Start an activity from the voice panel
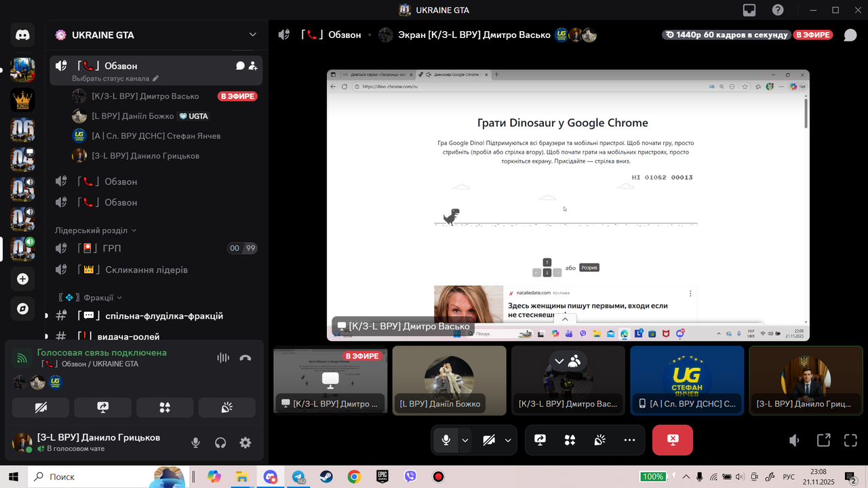This screenshot has height=488, width=868. 165,407
